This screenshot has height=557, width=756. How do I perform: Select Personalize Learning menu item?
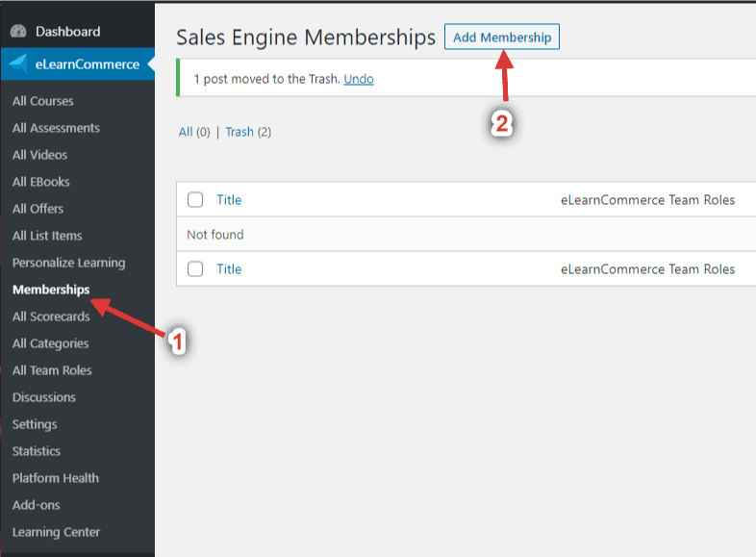click(x=68, y=263)
